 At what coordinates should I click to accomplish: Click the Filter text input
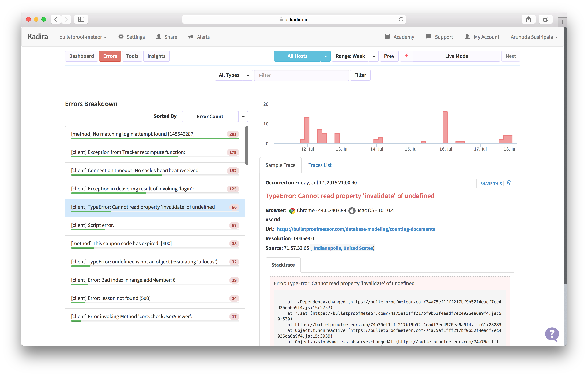point(301,75)
